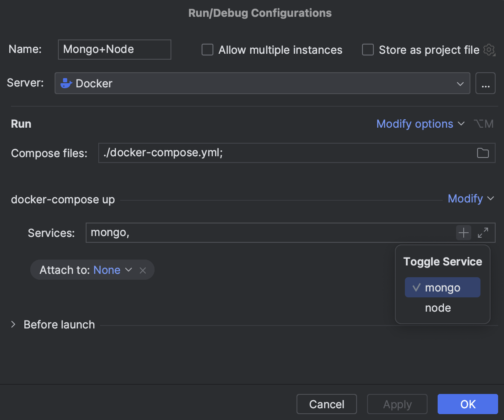Viewport: 504px width, 420px height.
Task: Open the docker-compose up Modify menu
Action: (x=470, y=198)
